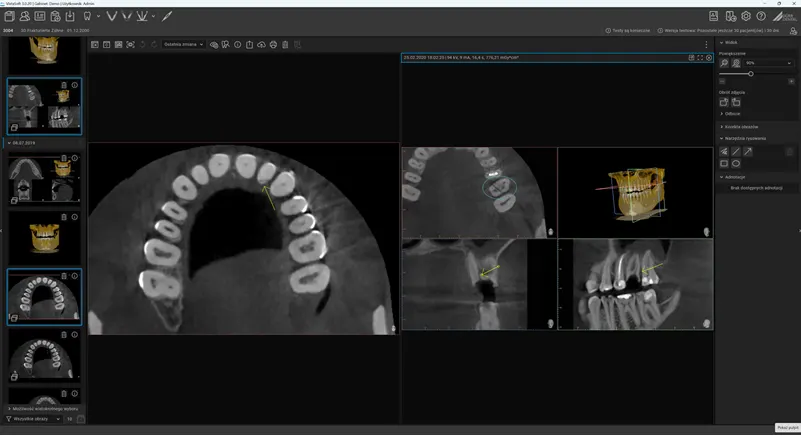Viewport: 801px width, 436px height.
Task: Select the second V-shaped X-ray source icon
Action: [x=127, y=16]
